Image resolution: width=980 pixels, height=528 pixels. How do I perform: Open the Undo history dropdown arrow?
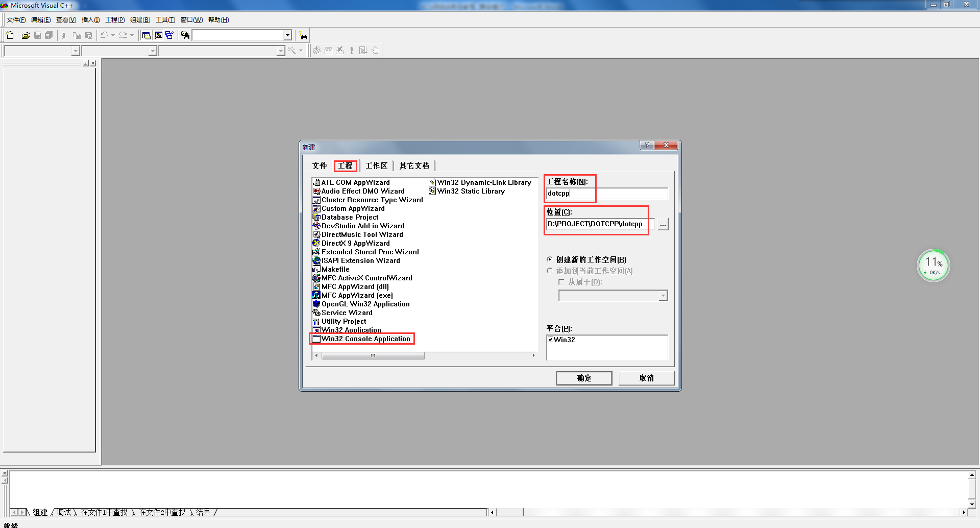pyautogui.click(x=113, y=35)
